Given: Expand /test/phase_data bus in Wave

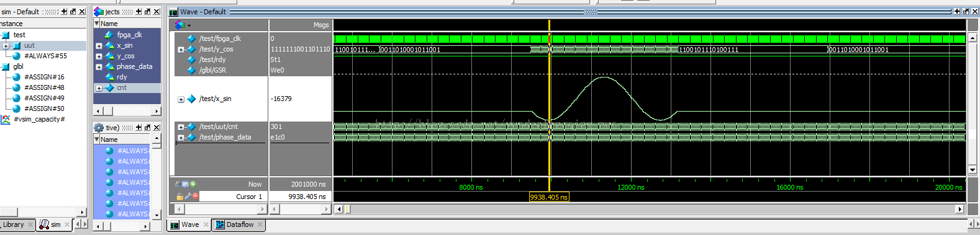Looking at the screenshot, I should point(181,138).
